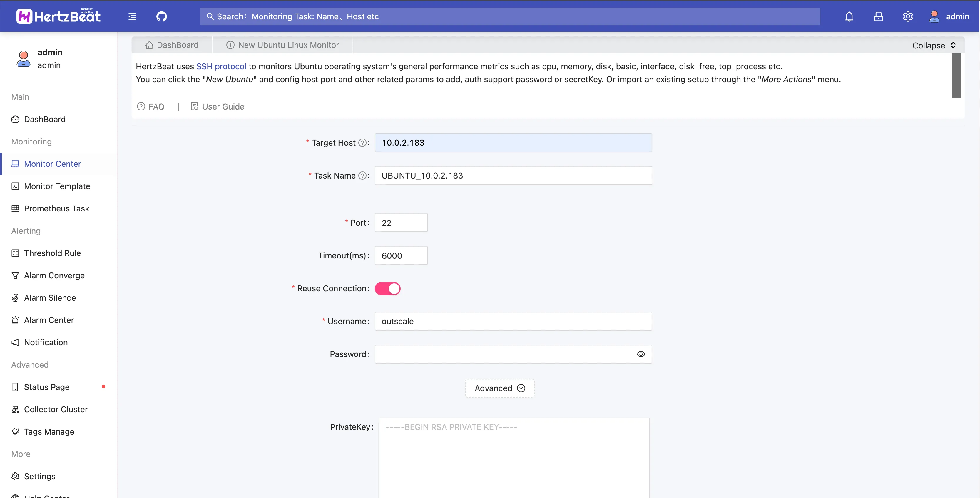
Task: Switch to the DashBoard tab
Action: 172,45
